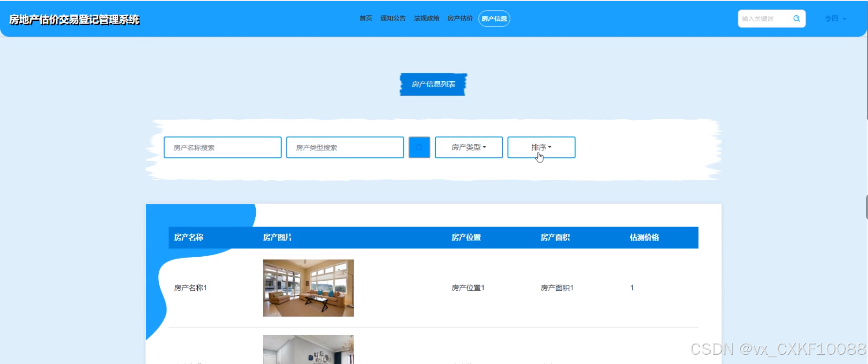
Task: Click the 房产名称 column header
Action: [188, 237]
